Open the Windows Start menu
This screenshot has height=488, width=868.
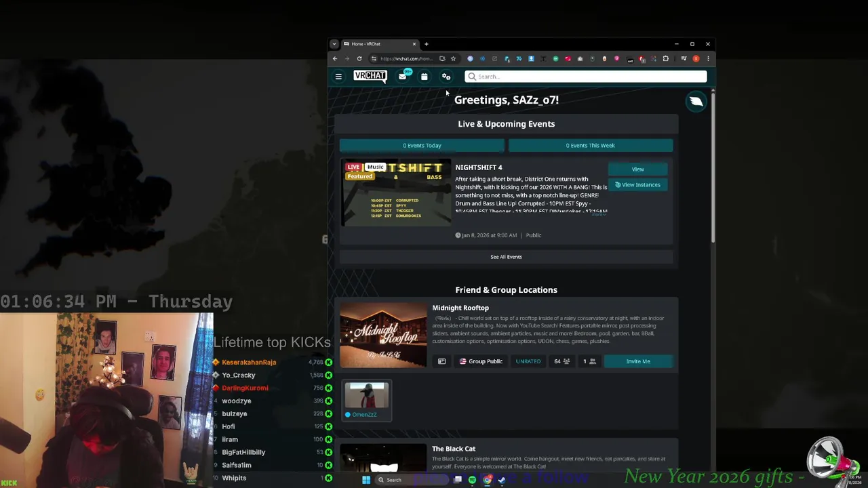click(366, 480)
